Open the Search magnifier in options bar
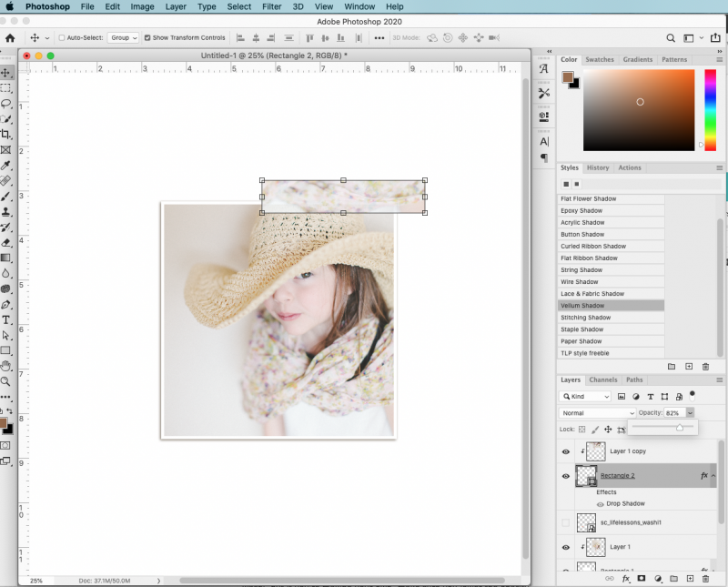 [671, 38]
